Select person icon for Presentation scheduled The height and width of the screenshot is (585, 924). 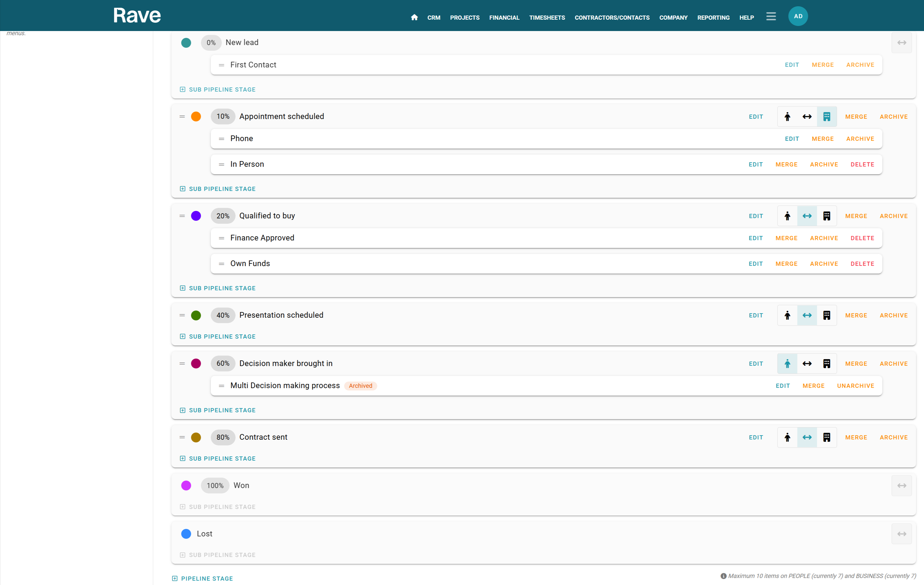(x=787, y=315)
